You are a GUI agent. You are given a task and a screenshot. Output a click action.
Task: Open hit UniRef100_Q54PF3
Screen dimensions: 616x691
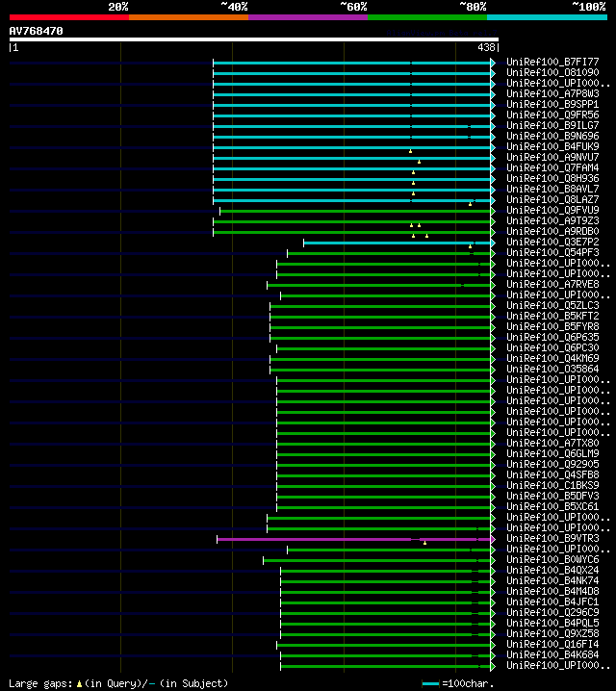(552, 252)
